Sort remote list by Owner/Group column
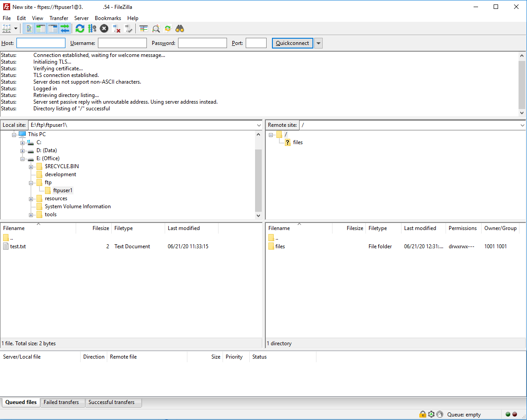This screenshot has width=527, height=420. coord(500,228)
